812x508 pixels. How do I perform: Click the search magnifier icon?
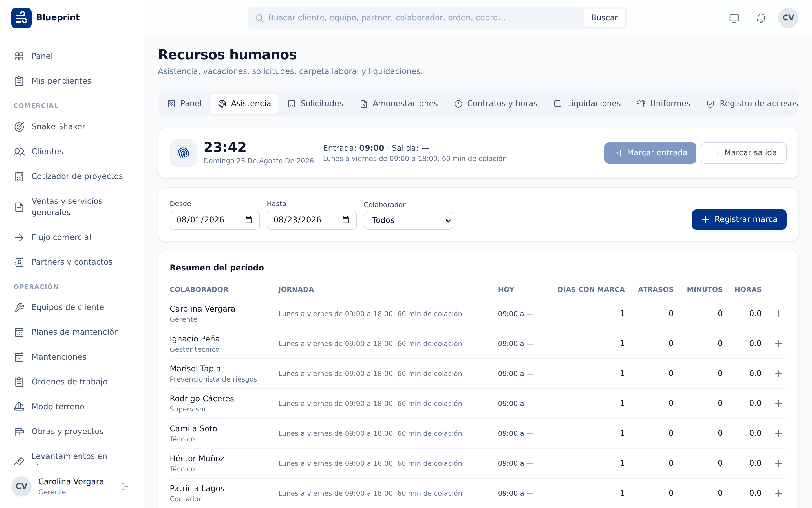click(259, 18)
